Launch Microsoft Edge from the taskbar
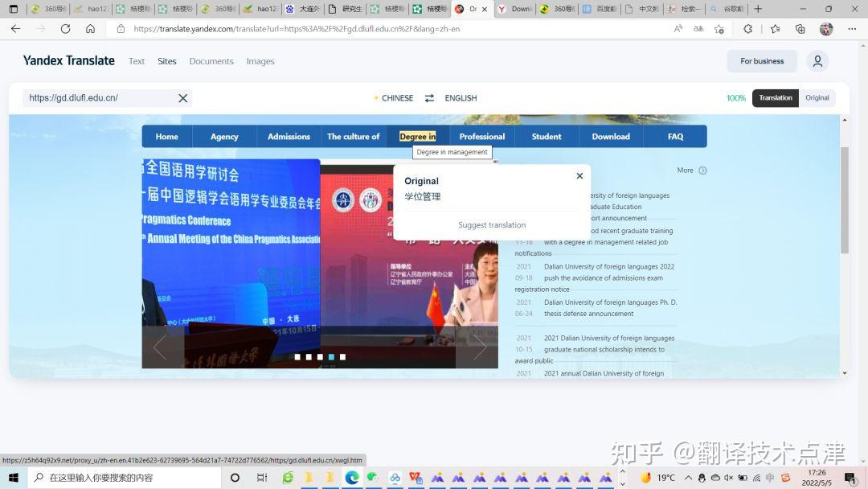Screen dimensions: 868x489 (351, 476)
